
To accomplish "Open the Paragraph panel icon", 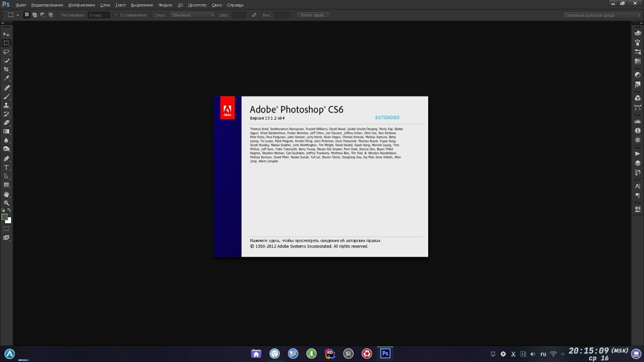I will click(x=638, y=196).
